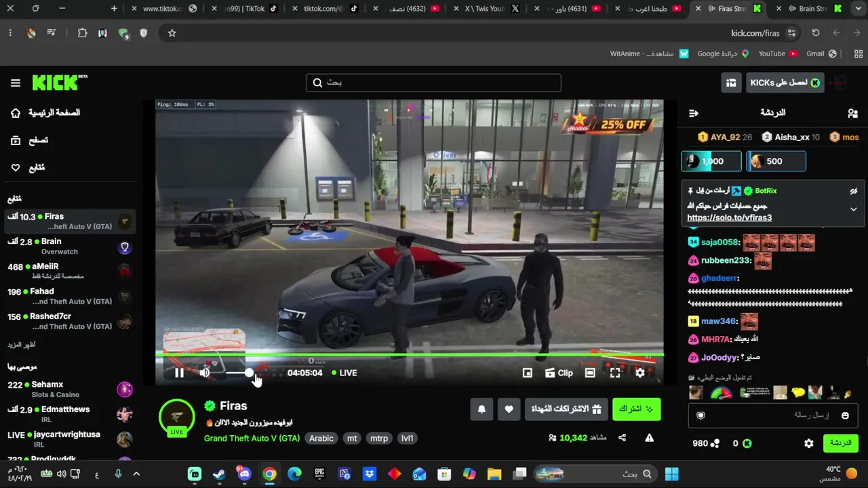
Task: Click green subscribe button اشتراك
Action: (x=636, y=409)
